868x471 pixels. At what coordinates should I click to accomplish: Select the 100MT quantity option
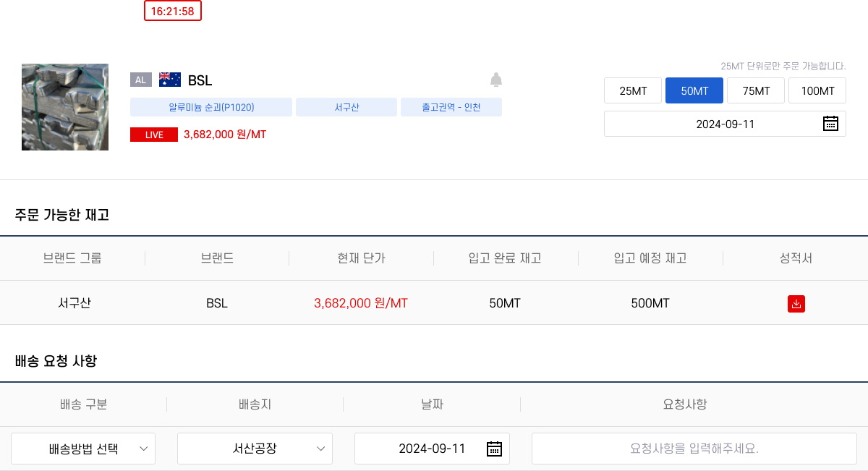pos(817,91)
